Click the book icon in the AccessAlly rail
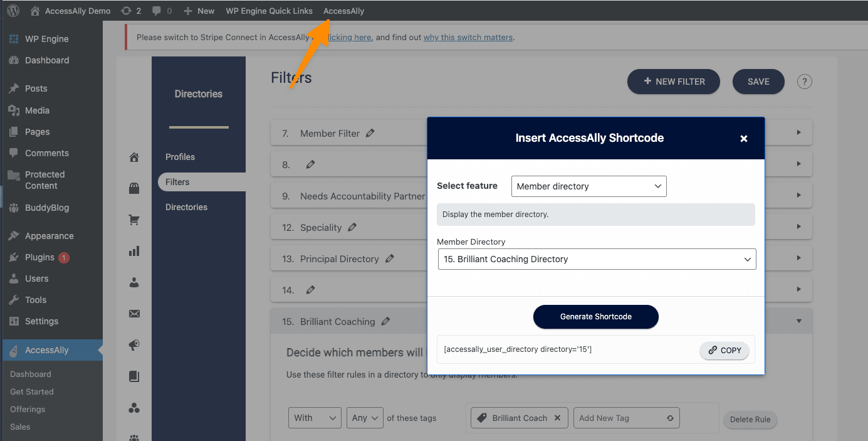The height and width of the screenshot is (441, 868). pos(134,376)
